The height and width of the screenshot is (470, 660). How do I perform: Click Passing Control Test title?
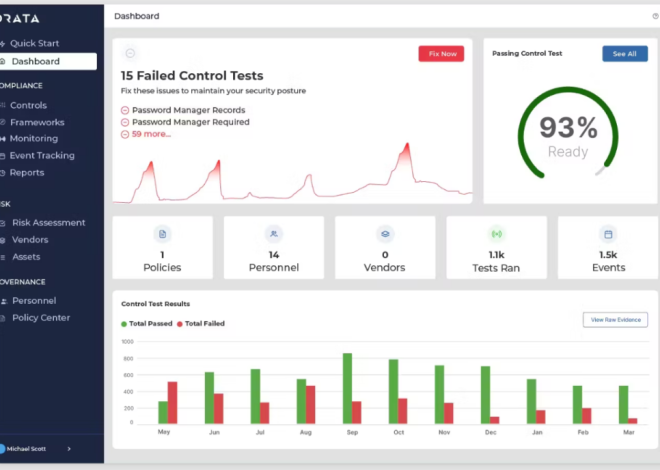click(527, 53)
